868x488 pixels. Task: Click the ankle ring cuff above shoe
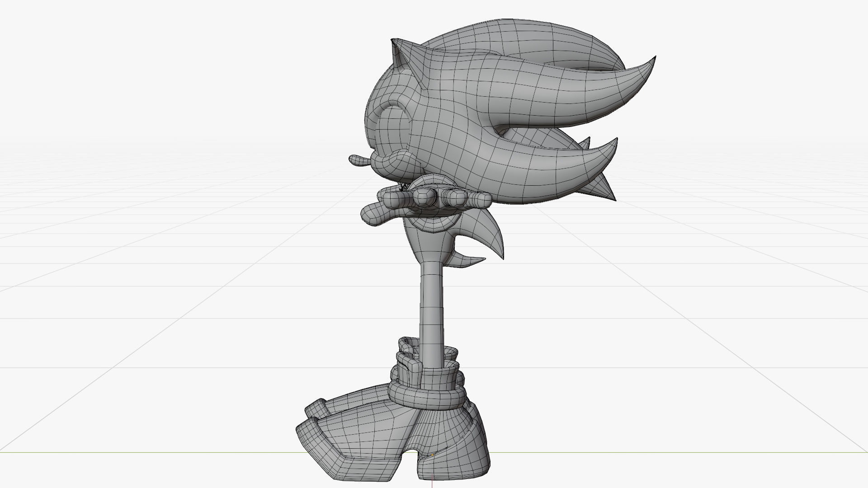click(427, 396)
